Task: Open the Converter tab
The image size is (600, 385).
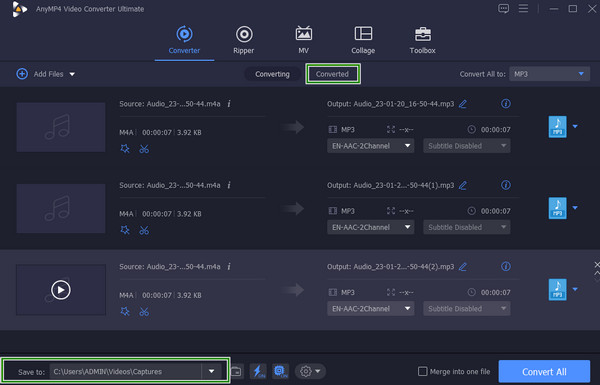Action: coord(184,40)
